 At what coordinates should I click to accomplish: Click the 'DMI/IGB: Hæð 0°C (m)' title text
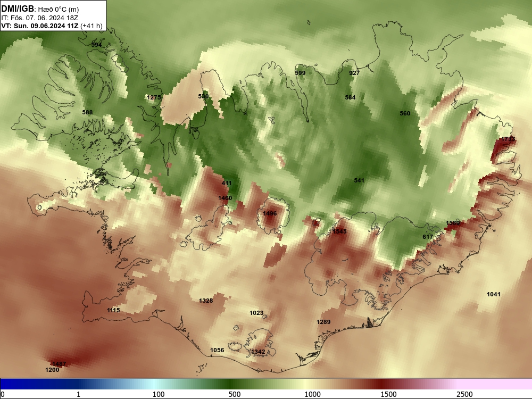40,9
